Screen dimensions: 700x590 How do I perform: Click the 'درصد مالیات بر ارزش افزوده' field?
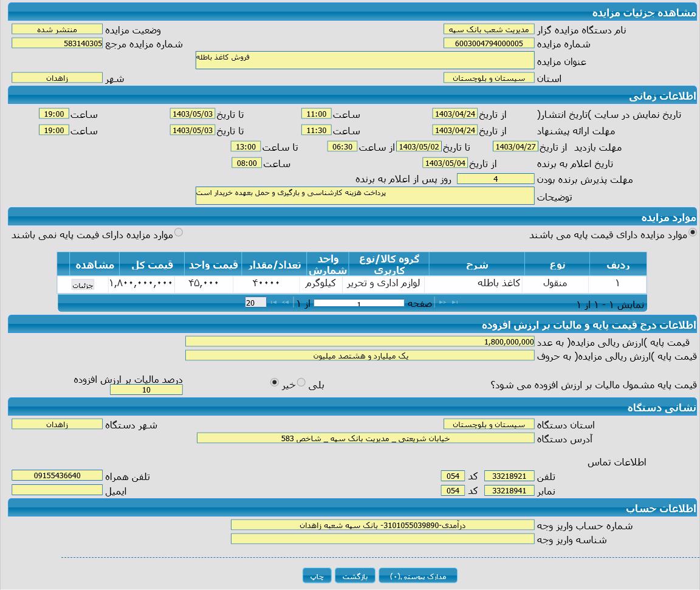pyautogui.click(x=146, y=390)
